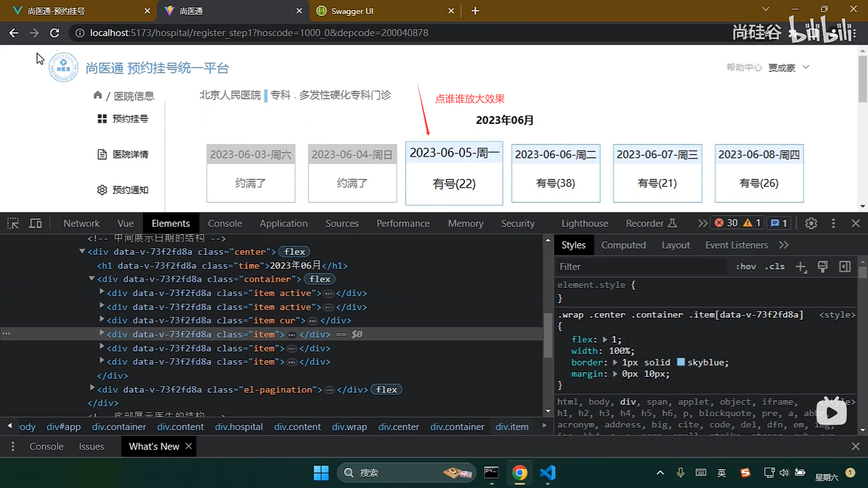Select the inspect element picker tool
The width and height of the screenshot is (868, 488).
[13, 223]
